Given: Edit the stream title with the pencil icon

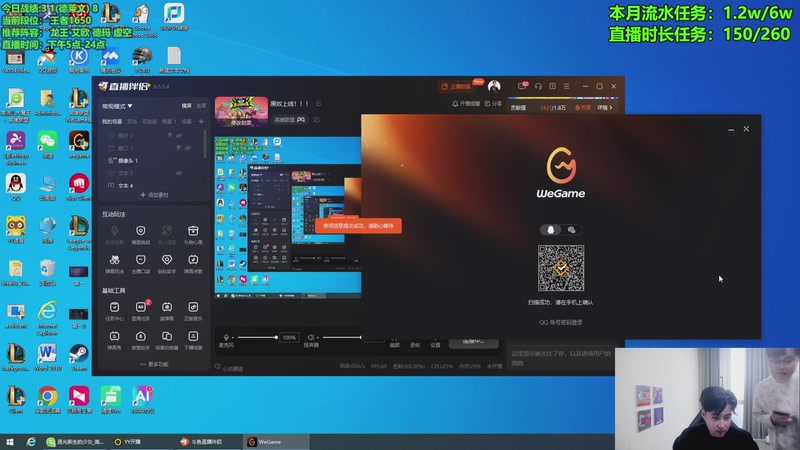Looking at the screenshot, I should (x=318, y=104).
